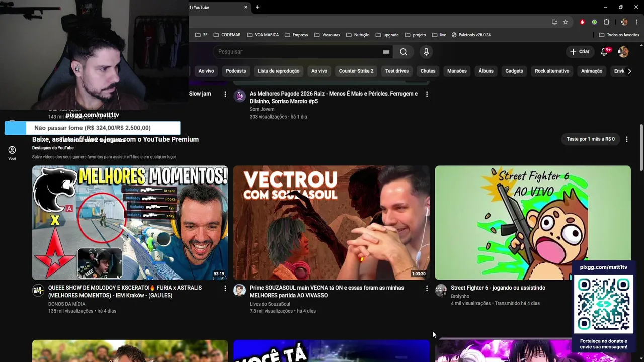644x362 pixels.
Task: Select the Mansões filter chip
Action: click(x=457, y=71)
